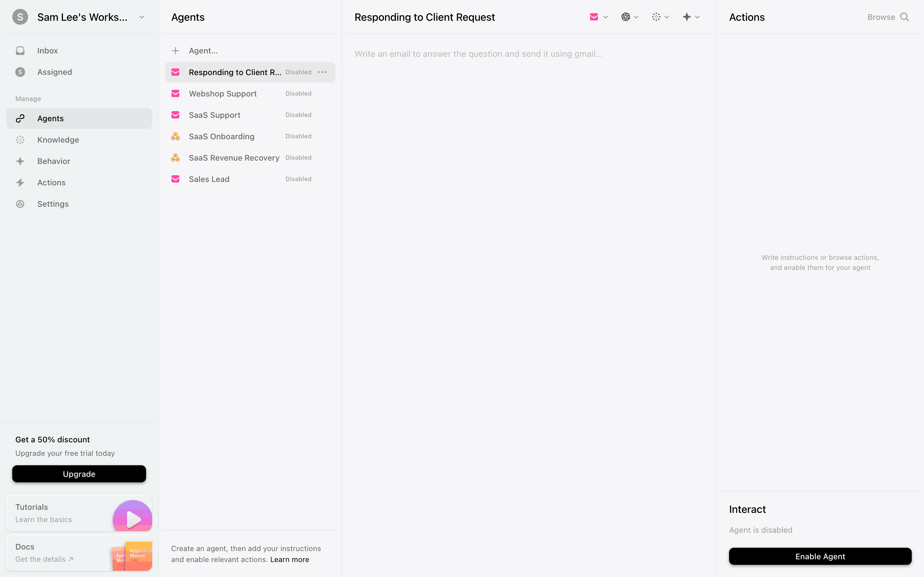Open the Inbox from sidebar
This screenshot has height=577, width=924.
pyautogui.click(x=79, y=50)
